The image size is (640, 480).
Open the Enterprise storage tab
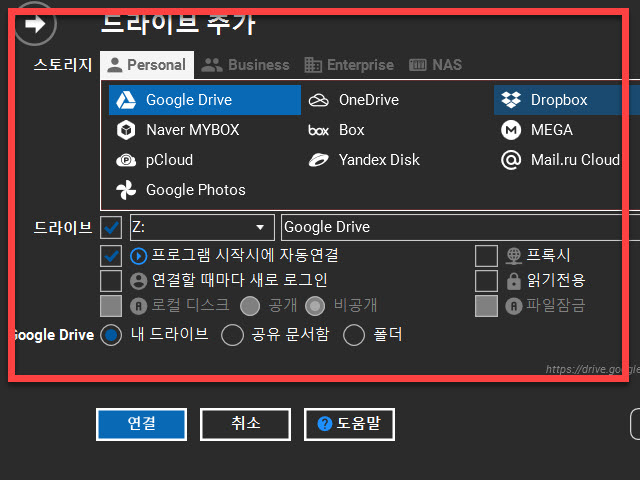click(x=349, y=65)
